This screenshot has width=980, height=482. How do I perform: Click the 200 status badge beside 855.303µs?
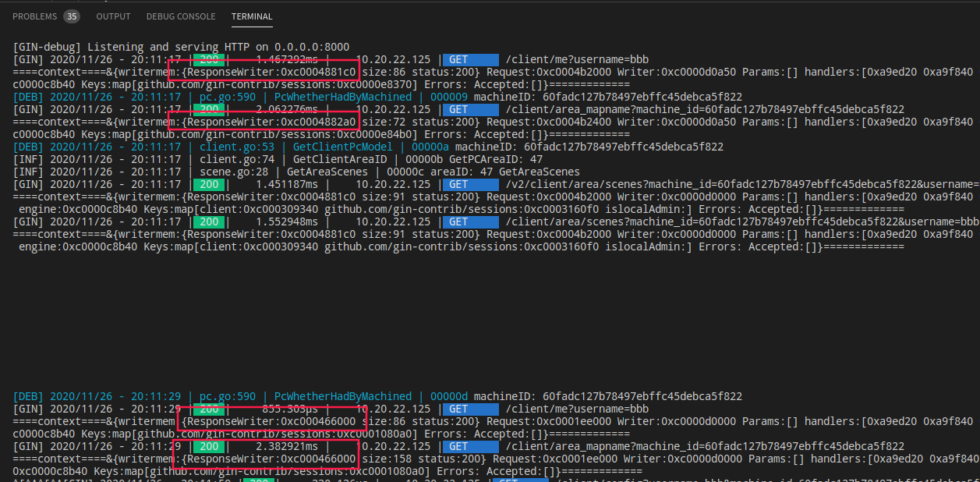click(x=209, y=409)
